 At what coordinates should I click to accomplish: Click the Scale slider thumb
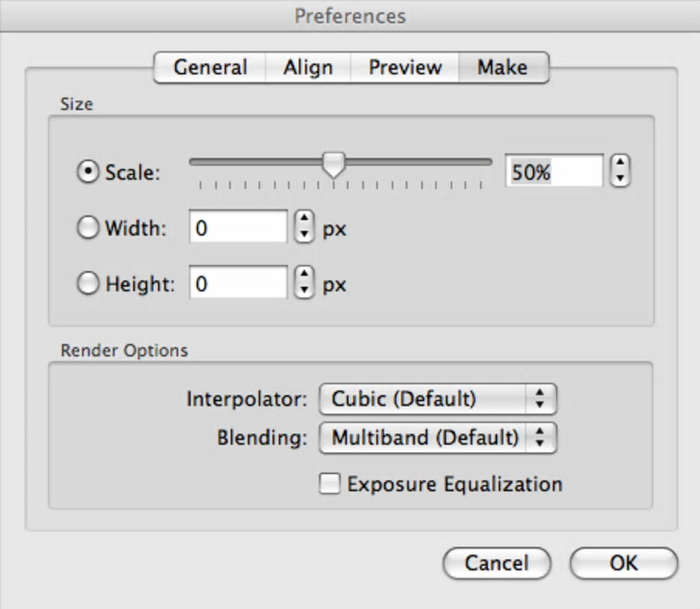pos(334,164)
